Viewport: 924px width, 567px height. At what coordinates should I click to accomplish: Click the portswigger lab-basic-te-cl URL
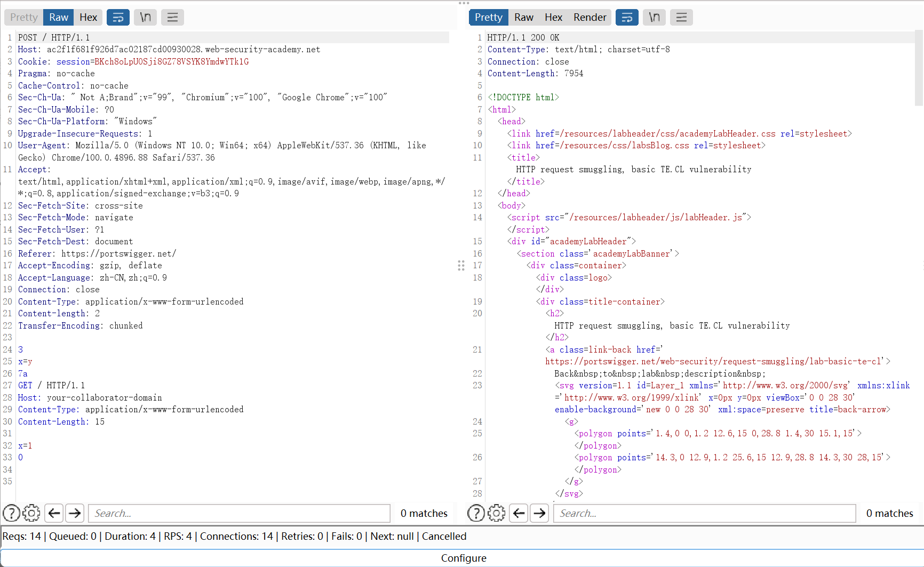point(714,361)
